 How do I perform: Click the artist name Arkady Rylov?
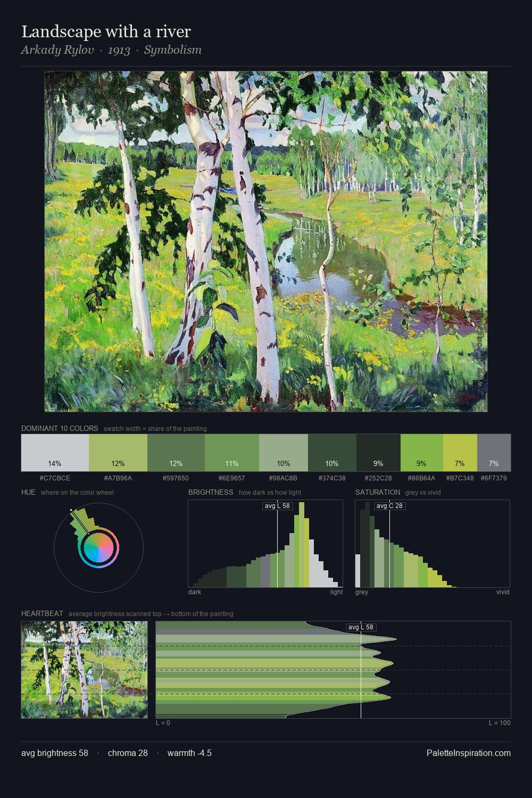[57, 50]
